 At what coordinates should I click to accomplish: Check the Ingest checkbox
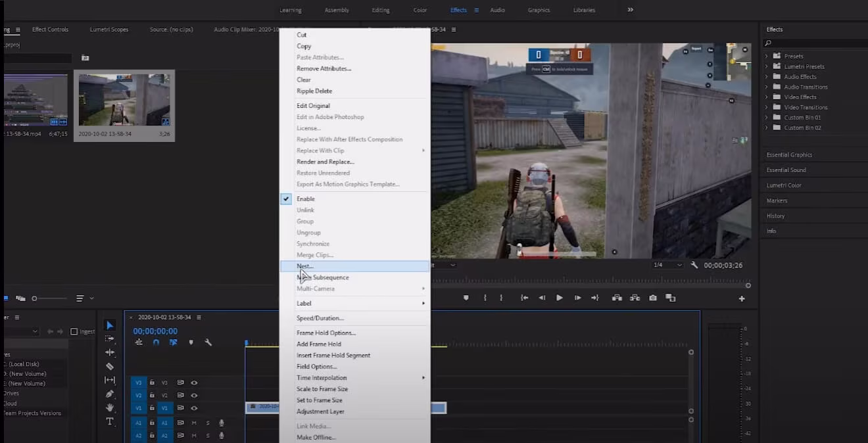coord(74,332)
